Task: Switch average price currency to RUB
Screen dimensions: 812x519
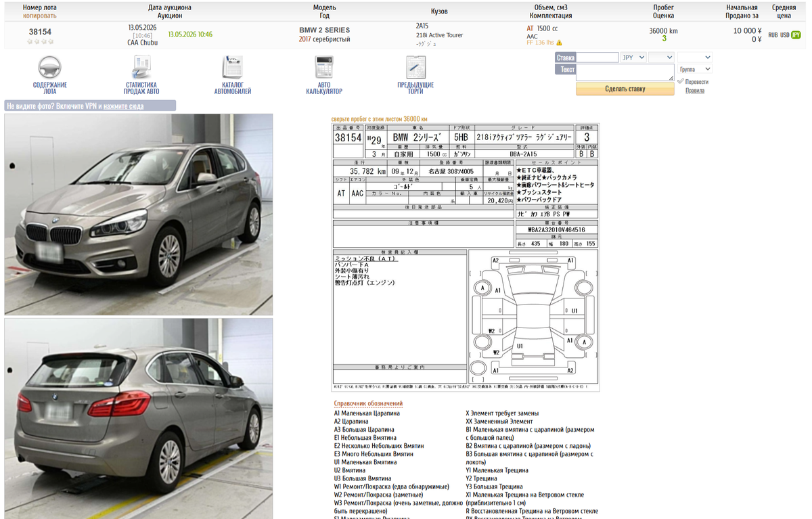Action: pos(773,35)
